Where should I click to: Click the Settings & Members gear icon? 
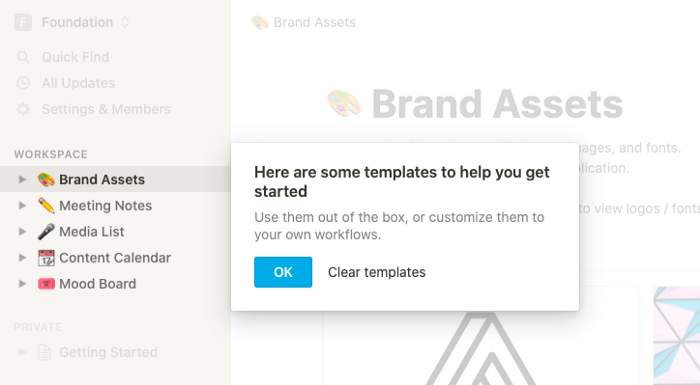click(x=23, y=109)
